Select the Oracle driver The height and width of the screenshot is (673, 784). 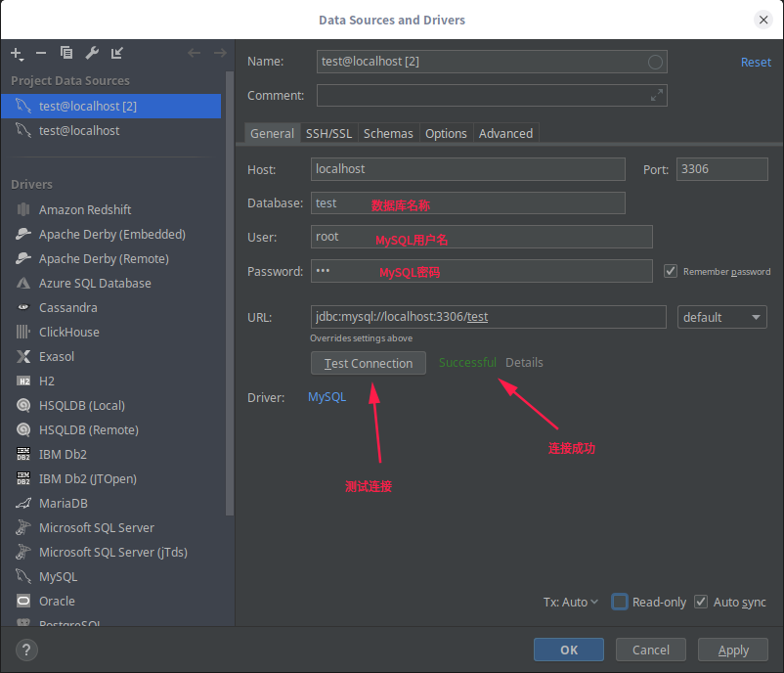(57, 602)
